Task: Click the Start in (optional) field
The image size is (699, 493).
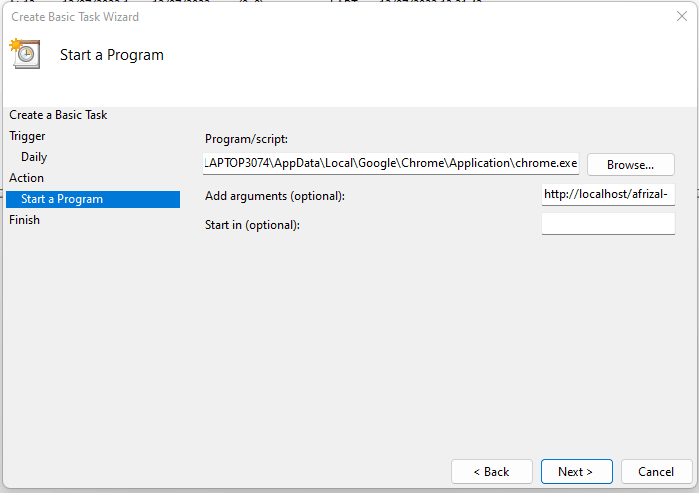Action: 608,224
